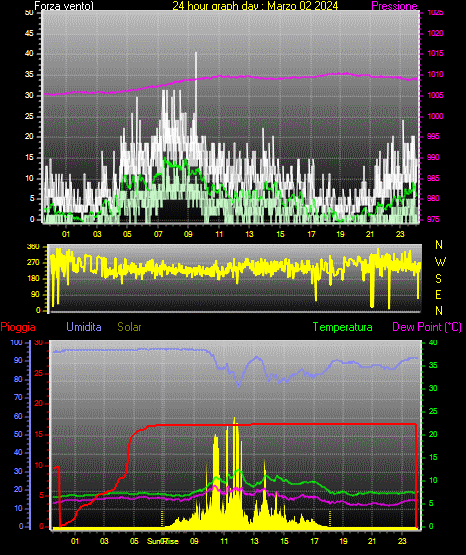Click wind direction axis value 90
This screenshot has width=466, height=555.
pos(35,294)
